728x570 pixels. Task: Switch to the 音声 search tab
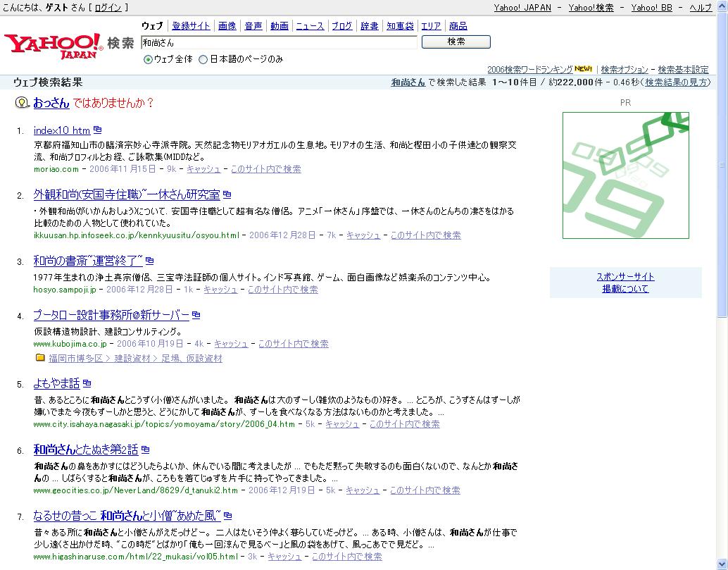coord(253,26)
